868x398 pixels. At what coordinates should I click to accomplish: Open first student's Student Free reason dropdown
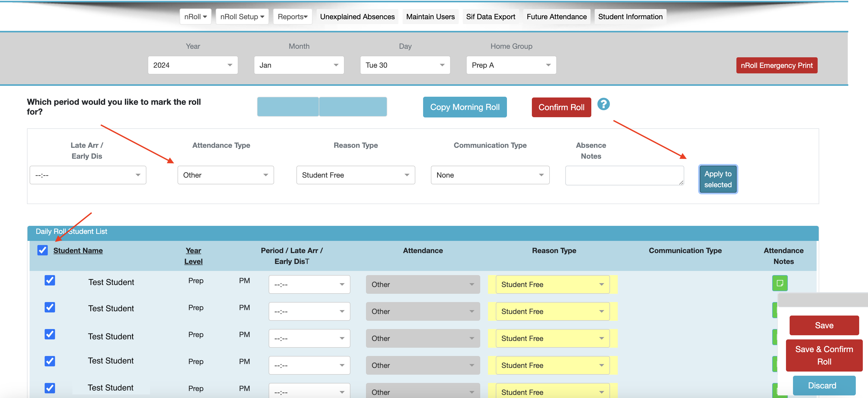click(x=552, y=284)
